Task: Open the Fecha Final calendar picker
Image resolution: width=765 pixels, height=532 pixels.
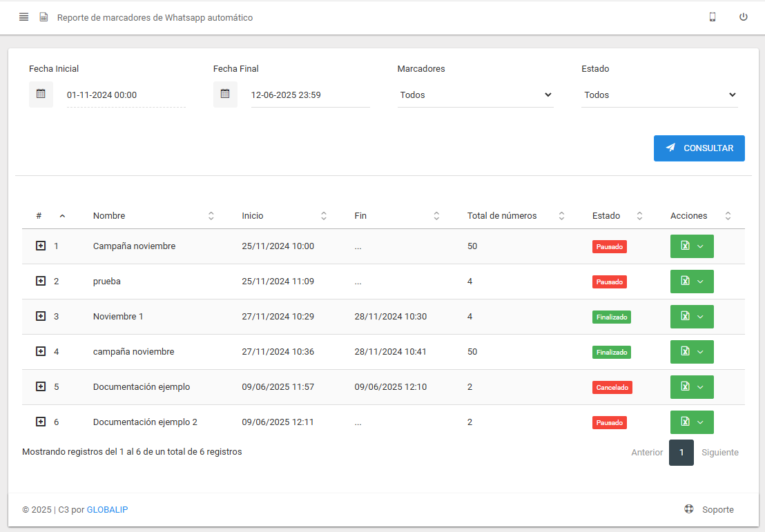Action: coord(225,94)
